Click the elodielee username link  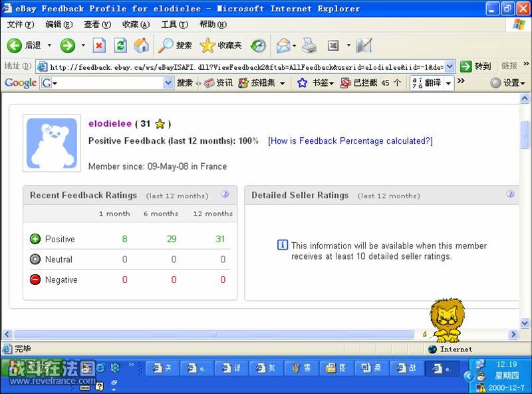tap(110, 124)
